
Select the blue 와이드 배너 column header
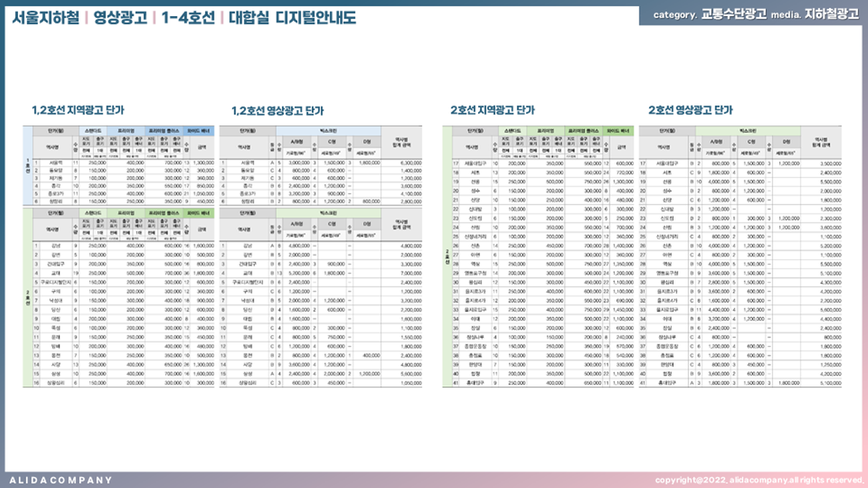[x=198, y=131]
